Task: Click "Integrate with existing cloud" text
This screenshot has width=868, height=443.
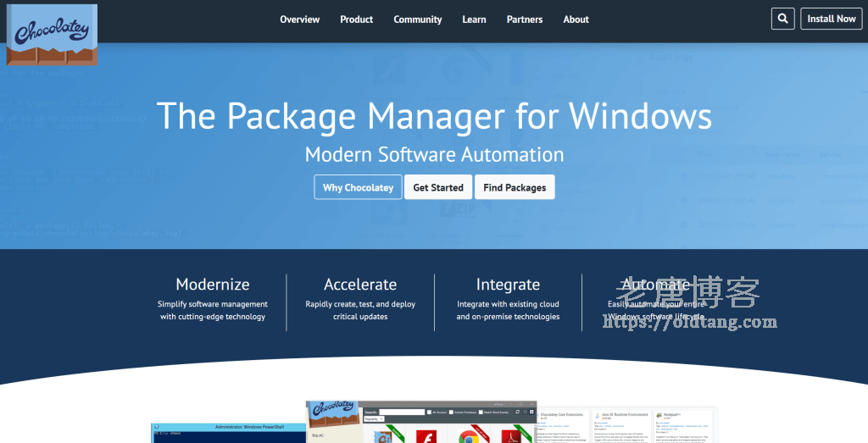Action: pyautogui.click(x=509, y=304)
